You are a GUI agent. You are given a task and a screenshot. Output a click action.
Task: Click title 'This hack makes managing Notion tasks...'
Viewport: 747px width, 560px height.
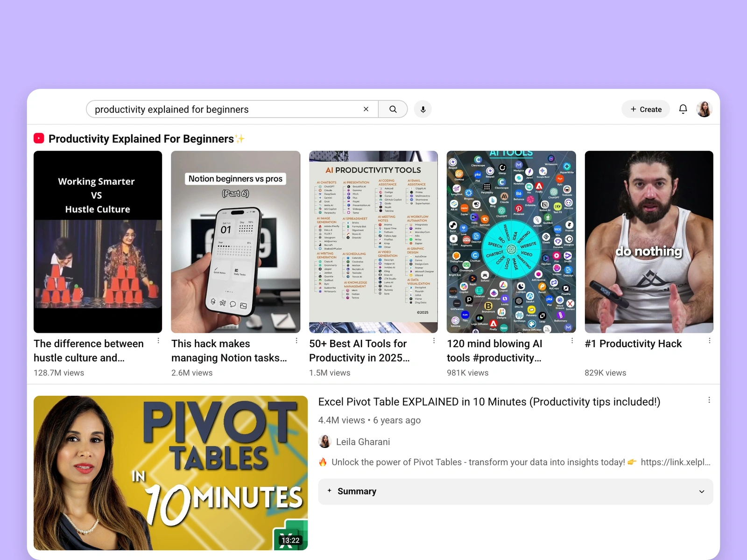pyautogui.click(x=229, y=350)
